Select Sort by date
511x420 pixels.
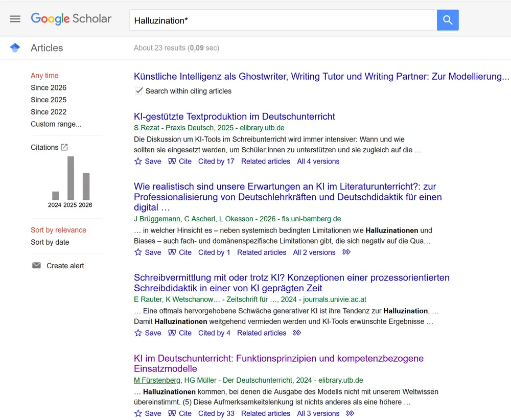click(x=50, y=242)
